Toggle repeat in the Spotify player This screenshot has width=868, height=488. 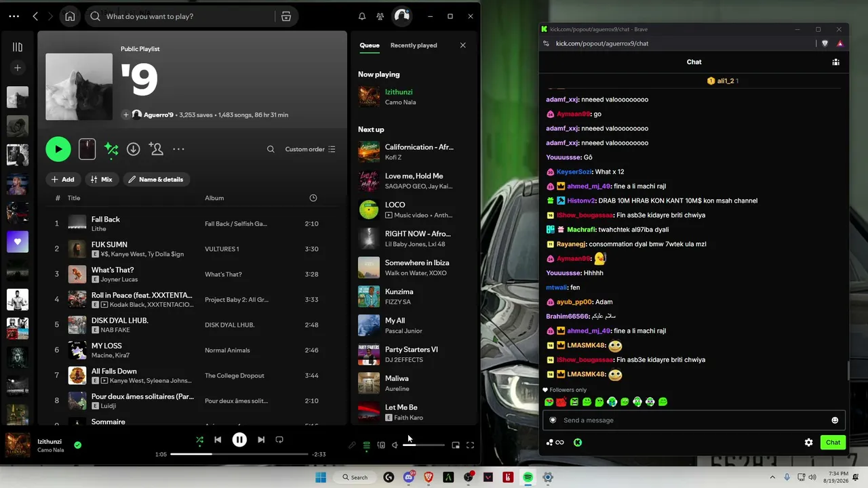pos(279,440)
